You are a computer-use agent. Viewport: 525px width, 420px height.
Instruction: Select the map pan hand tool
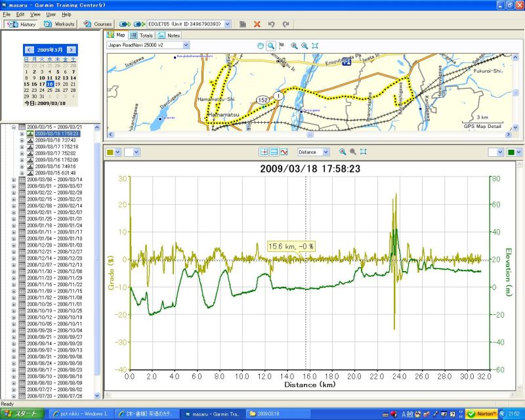[x=260, y=46]
